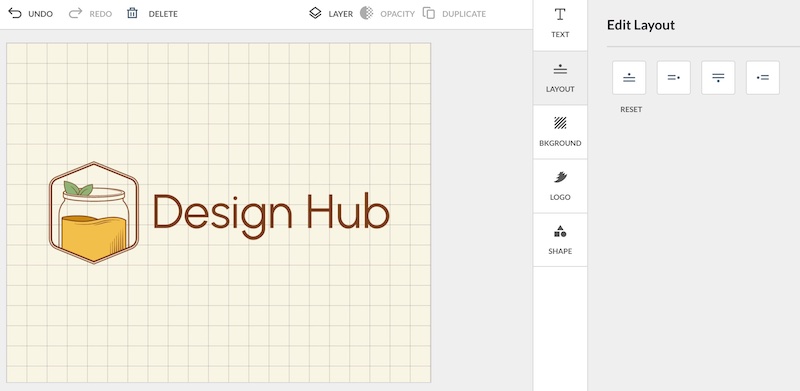This screenshot has width=800, height=391.
Task: Open the Layer stack icon
Action: 315,13
